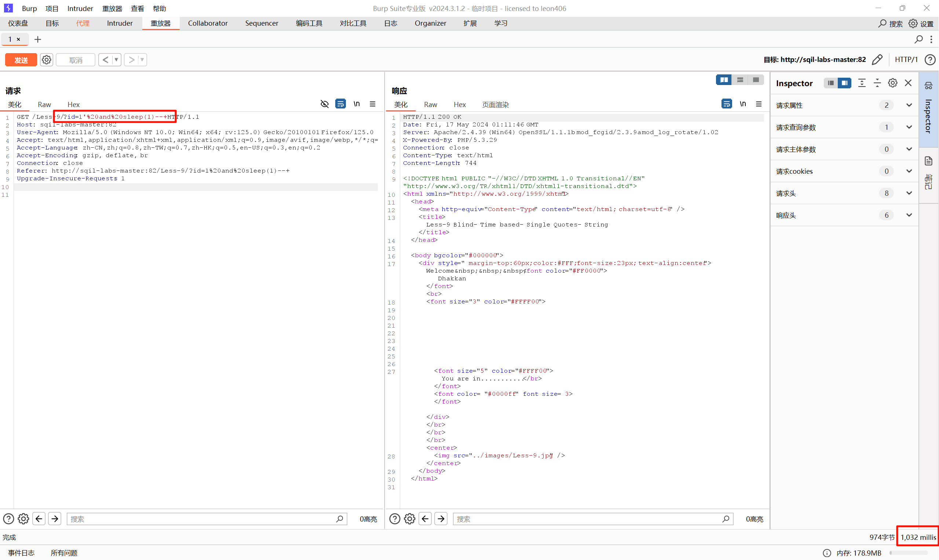Focus the request search input field
939x560 pixels.
click(207, 519)
